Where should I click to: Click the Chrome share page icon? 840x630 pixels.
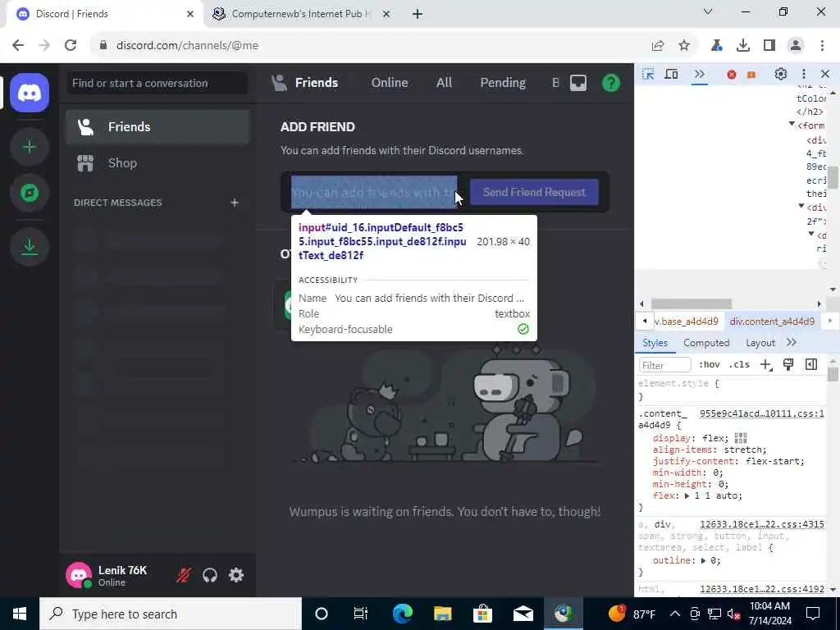pos(658,46)
